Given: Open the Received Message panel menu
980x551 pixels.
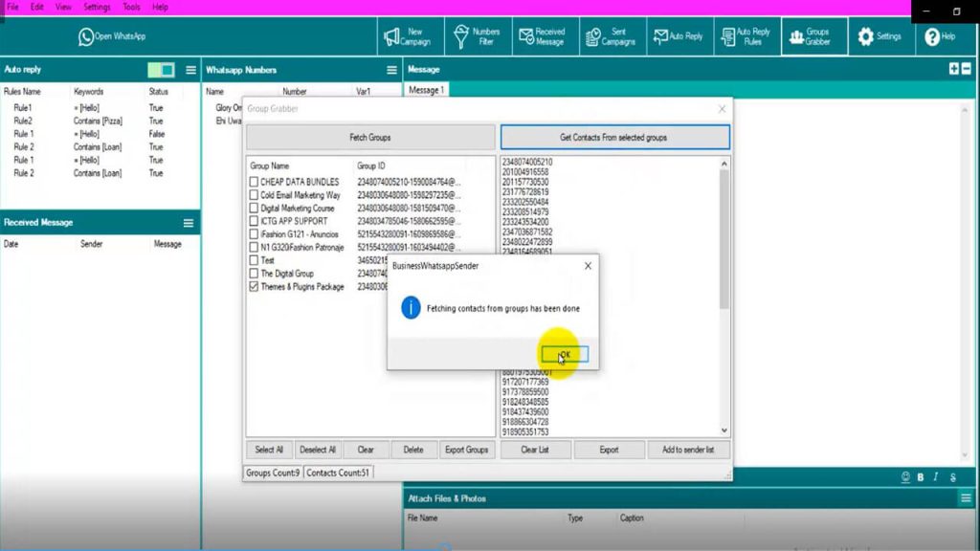Looking at the screenshot, I should [189, 223].
